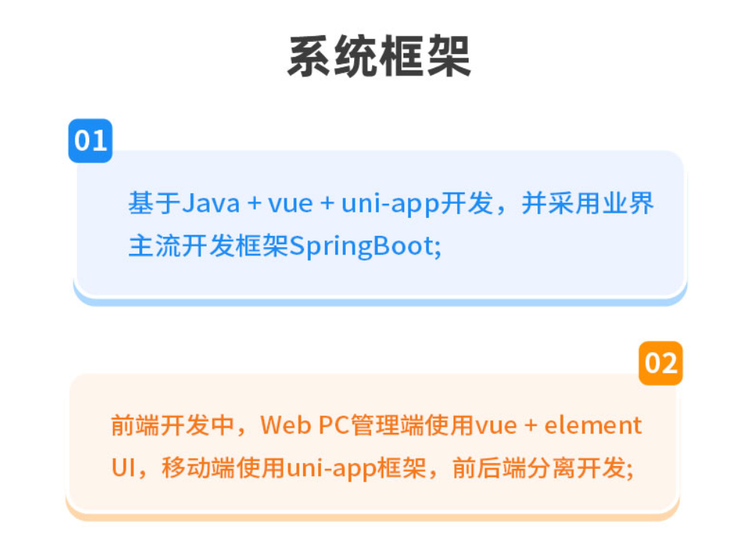Click the light orange bottom edge of card 02
The image size is (756, 555).
pyautogui.click(x=373, y=518)
